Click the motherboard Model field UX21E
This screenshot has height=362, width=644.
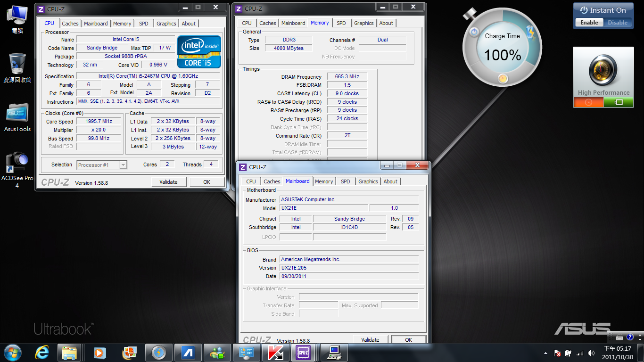[324, 208]
